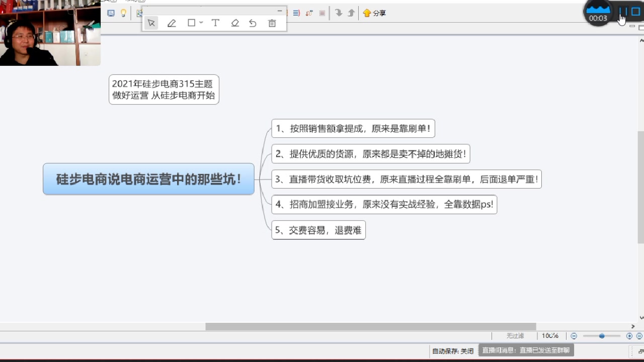
Task: Undo last annotation stroke
Action: click(253, 23)
